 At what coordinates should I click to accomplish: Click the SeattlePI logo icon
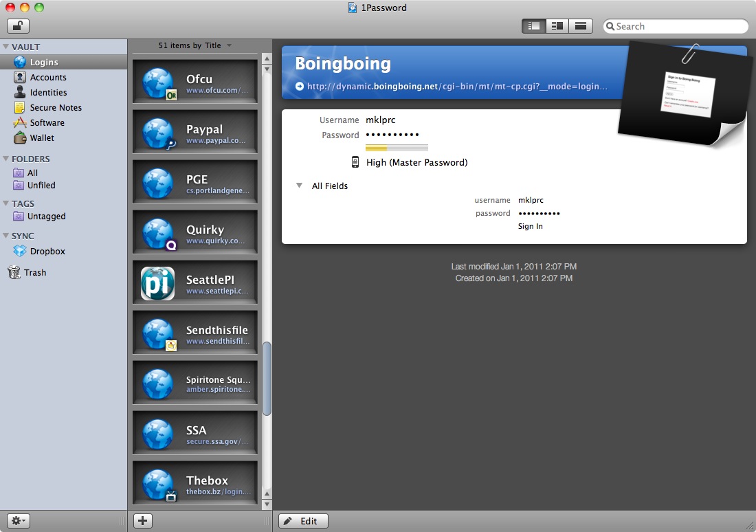point(157,284)
